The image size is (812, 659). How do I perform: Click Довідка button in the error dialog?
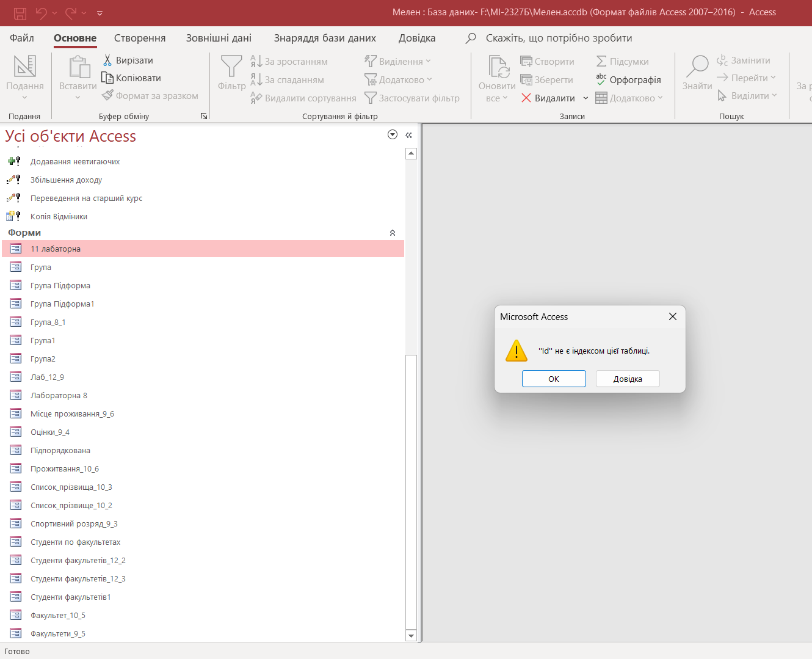tap(628, 379)
